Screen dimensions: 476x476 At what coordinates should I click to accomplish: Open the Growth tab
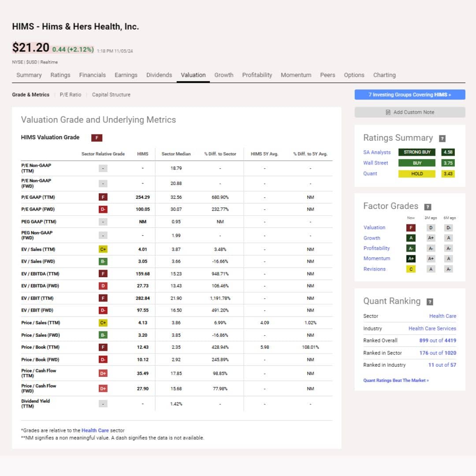224,75
